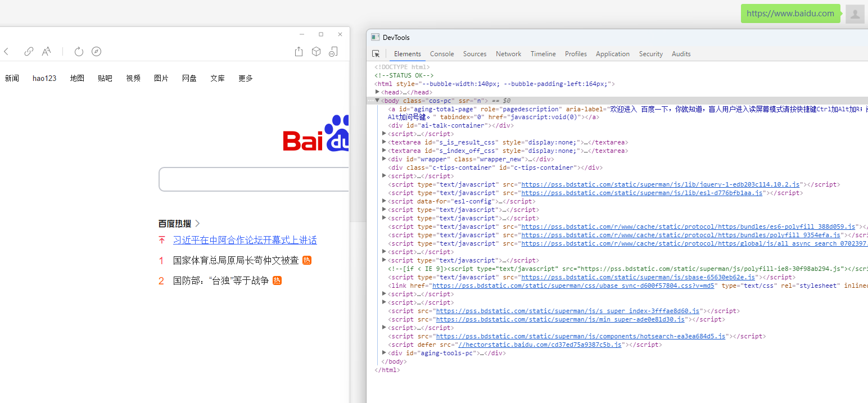868x403 pixels.
Task: Click the share icon in the browser toolbar
Action: coord(299,52)
